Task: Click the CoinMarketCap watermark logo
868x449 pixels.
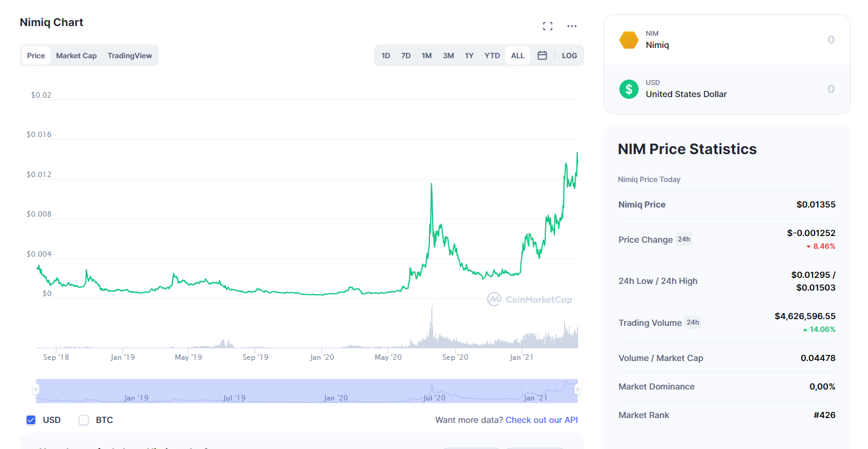Action: [530, 299]
